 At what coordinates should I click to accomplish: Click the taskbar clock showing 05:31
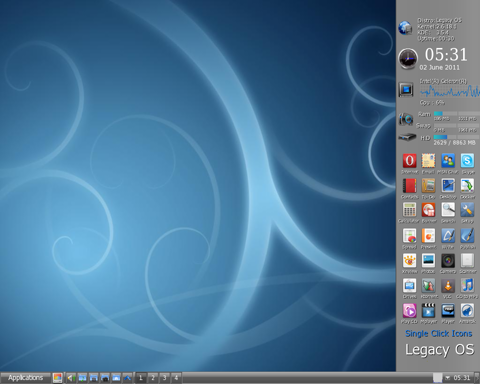[x=462, y=378]
